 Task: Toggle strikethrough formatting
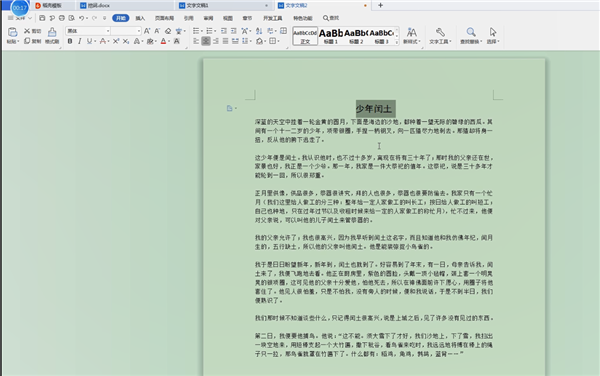[102, 41]
